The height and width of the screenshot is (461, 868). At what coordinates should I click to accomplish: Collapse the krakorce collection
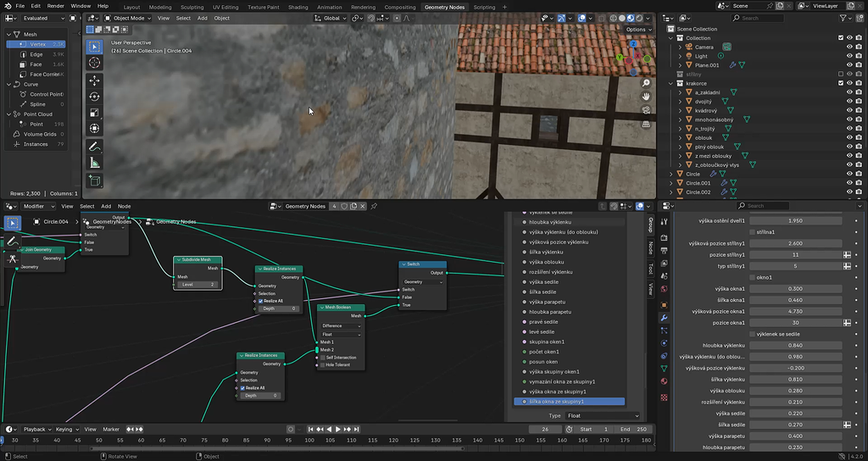pyautogui.click(x=671, y=84)
